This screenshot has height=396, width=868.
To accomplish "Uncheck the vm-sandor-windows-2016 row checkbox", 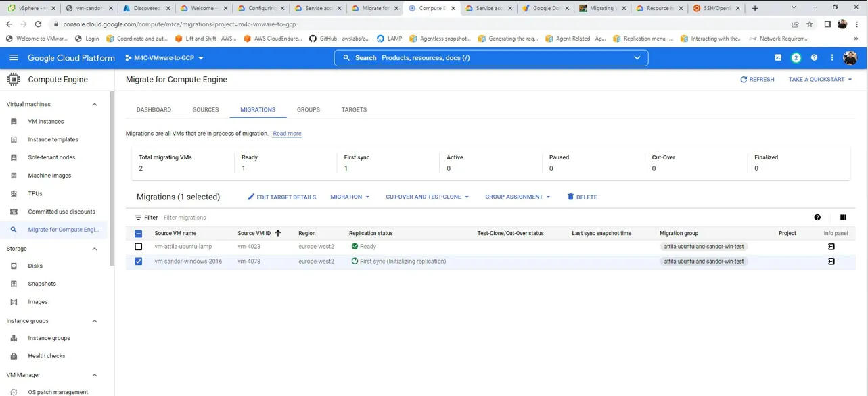I will (x=139, y=262).
